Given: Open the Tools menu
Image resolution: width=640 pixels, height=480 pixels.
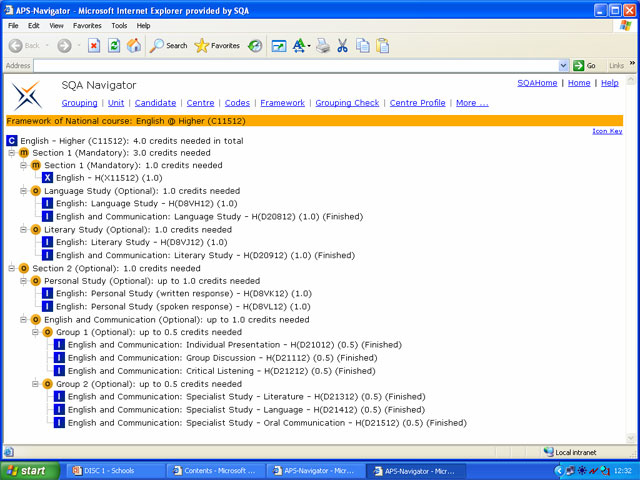Looking at the screenshot, I should (x=119, y=26).
